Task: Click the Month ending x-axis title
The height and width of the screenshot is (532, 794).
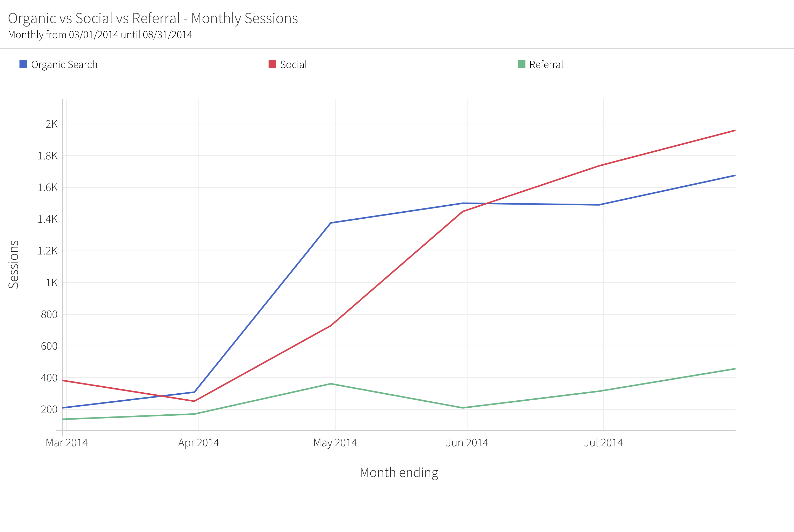Action: pos(399,473)
